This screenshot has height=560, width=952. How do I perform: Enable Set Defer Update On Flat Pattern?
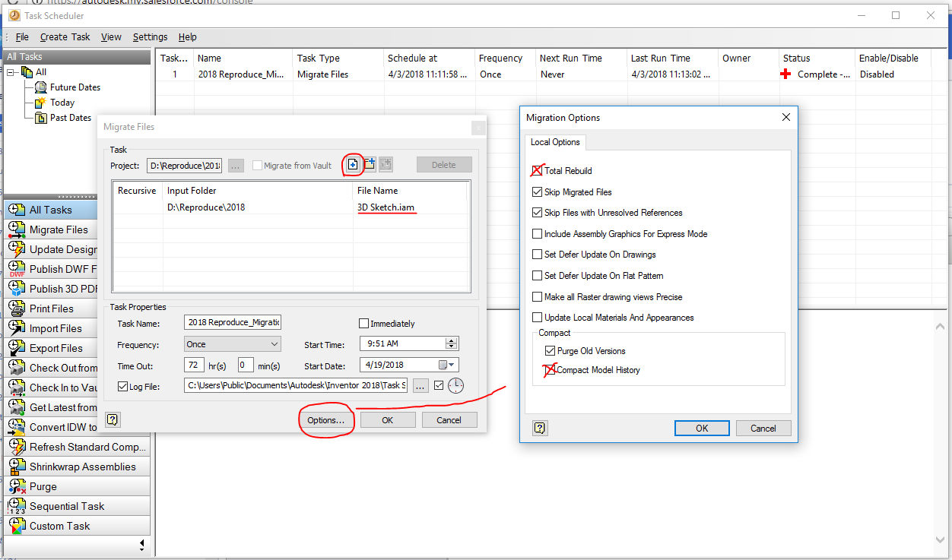coord(538,276)
